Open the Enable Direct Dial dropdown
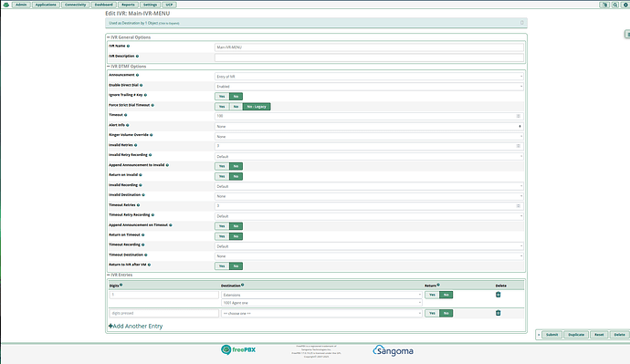The image size is (630, 364). coord(369,87)
